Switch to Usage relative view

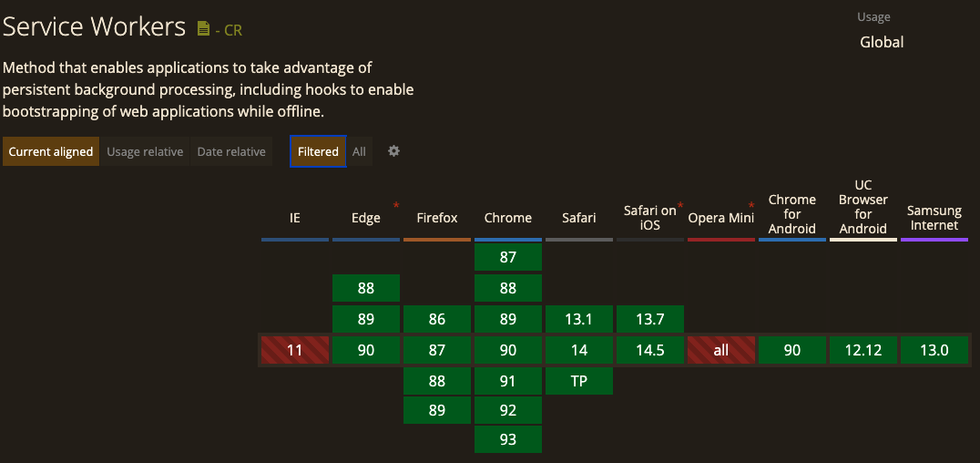(145, 152)
